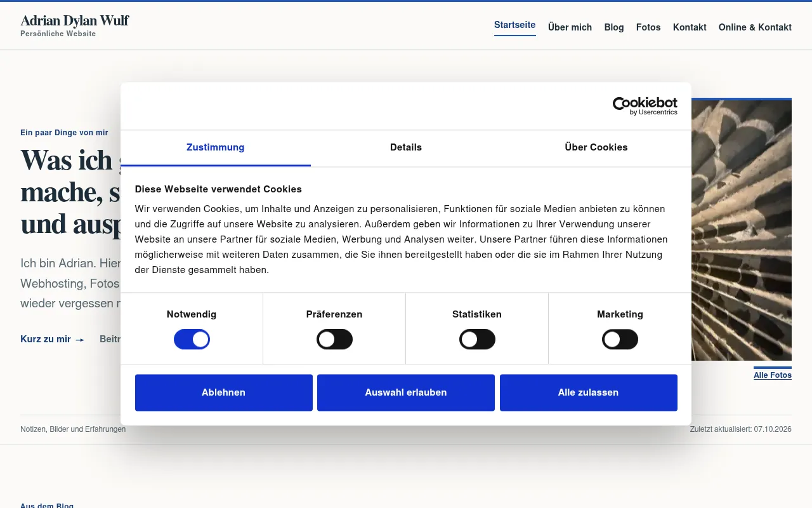Open the Alle Fotos link

pos(773,375)
